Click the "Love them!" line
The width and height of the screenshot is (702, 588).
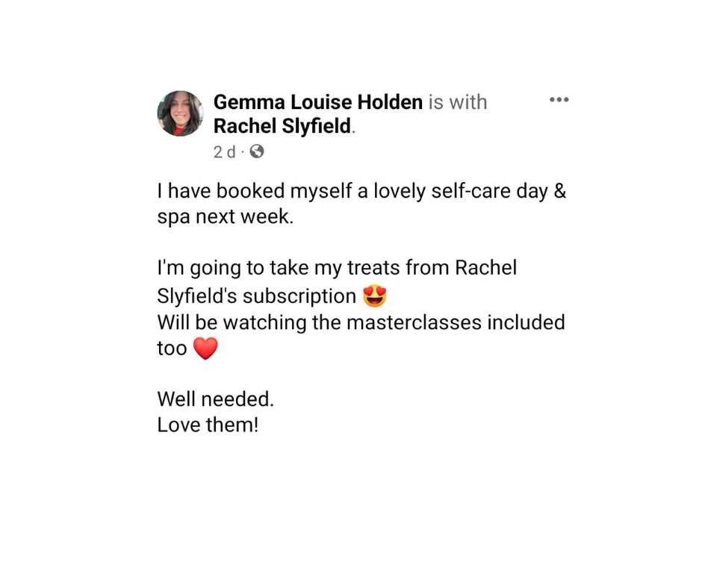[x=208, y=425]
